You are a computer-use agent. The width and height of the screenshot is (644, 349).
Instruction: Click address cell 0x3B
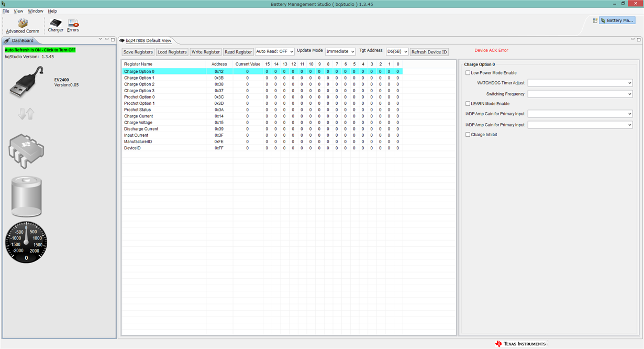[x=219, y=78]
